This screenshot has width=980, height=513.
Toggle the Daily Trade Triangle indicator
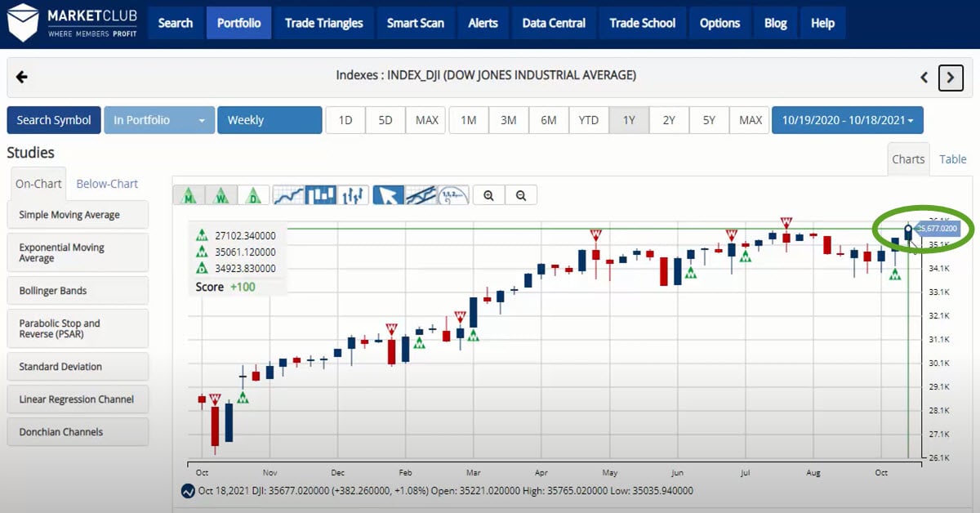pyautogui.click(x=253, y=194)
